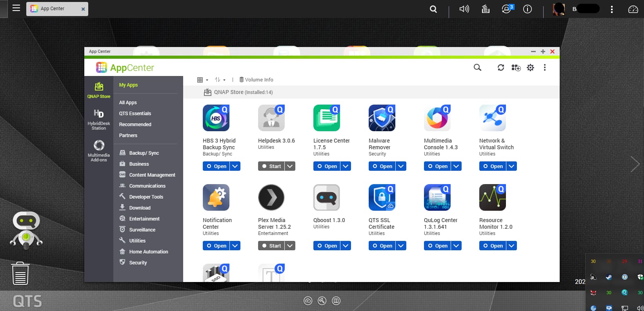The width and height of the screenshot is (644, 311).
Task: Click the QTS SSL Certificate icon
Action: click(x=382, y=197)
